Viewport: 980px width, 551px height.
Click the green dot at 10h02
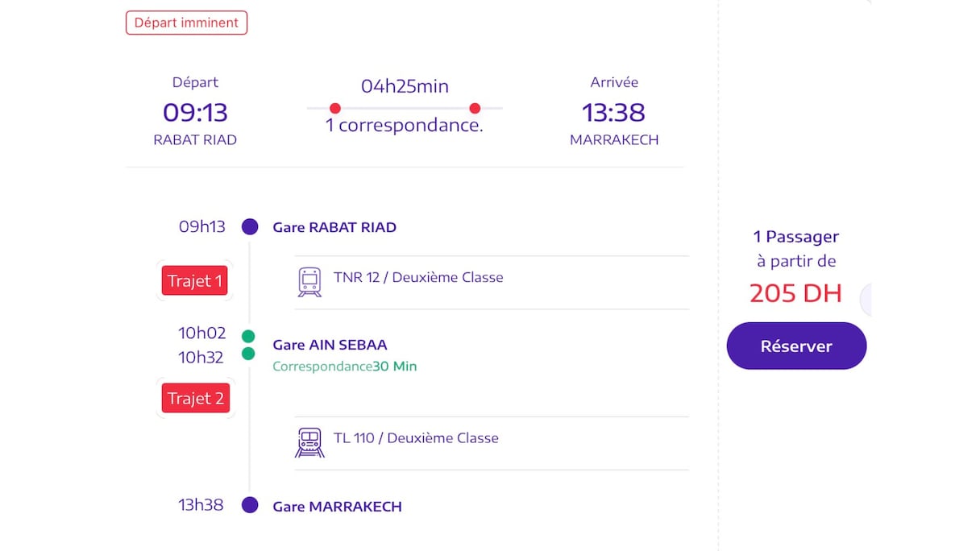coord(248,336)
